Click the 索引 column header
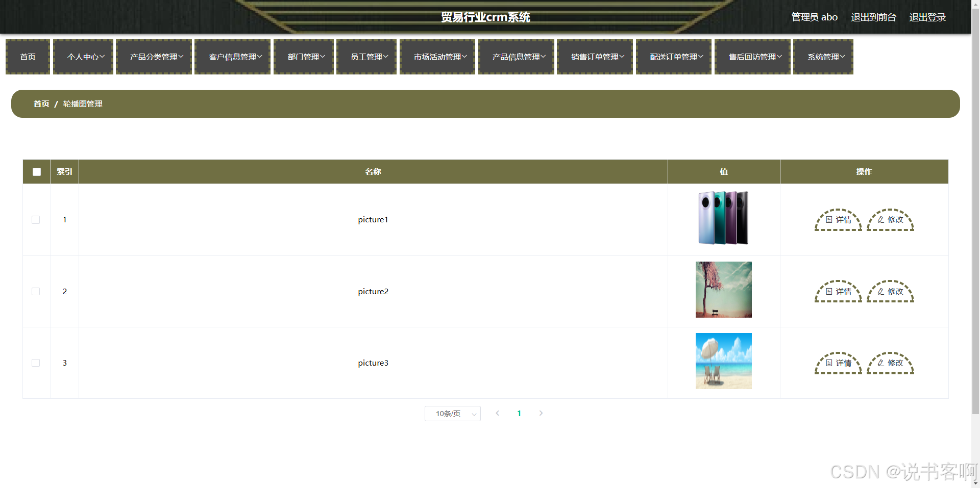 tap(65, 172)
